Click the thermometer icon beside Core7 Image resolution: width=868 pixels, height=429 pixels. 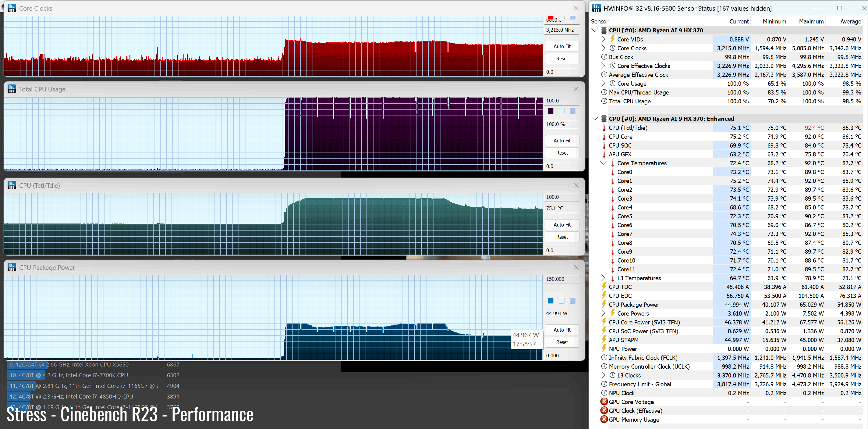pyautogui.click(x=613, y=234)
